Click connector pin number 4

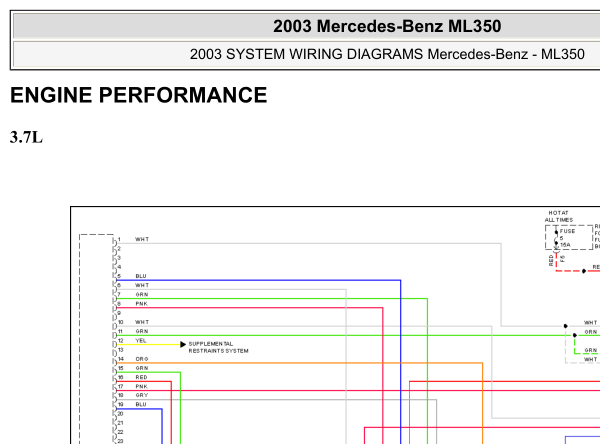(x=119, y=267)
